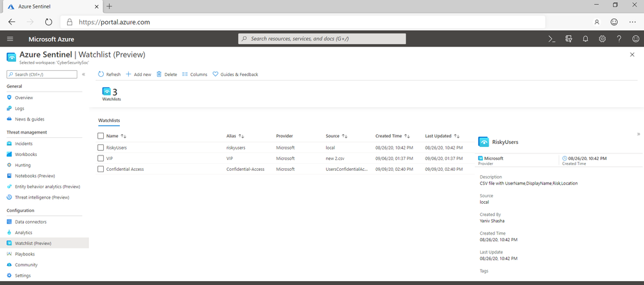Click Add new watchlist
Image resolution: width=644 pixels, height=285 pixels.
139,74
